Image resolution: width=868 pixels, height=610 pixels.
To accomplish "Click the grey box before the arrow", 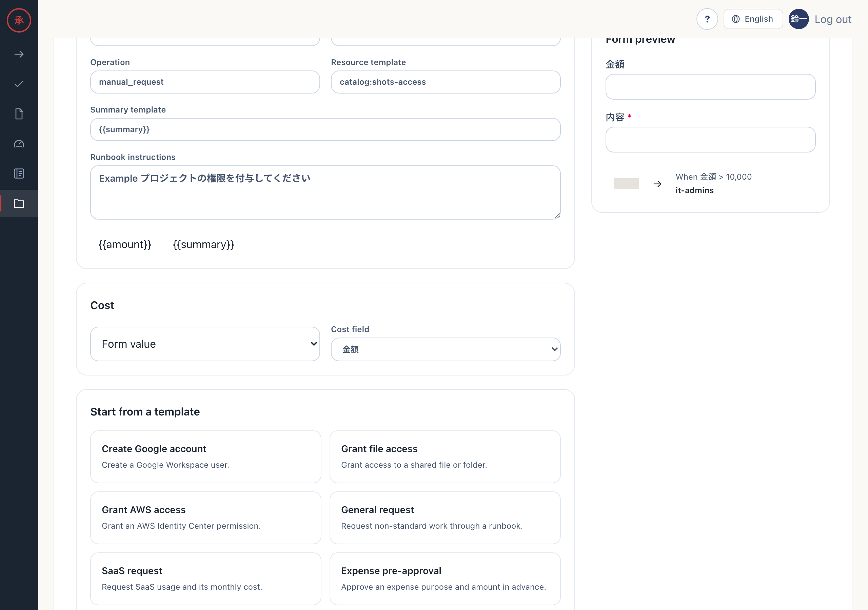I will 626,184.
